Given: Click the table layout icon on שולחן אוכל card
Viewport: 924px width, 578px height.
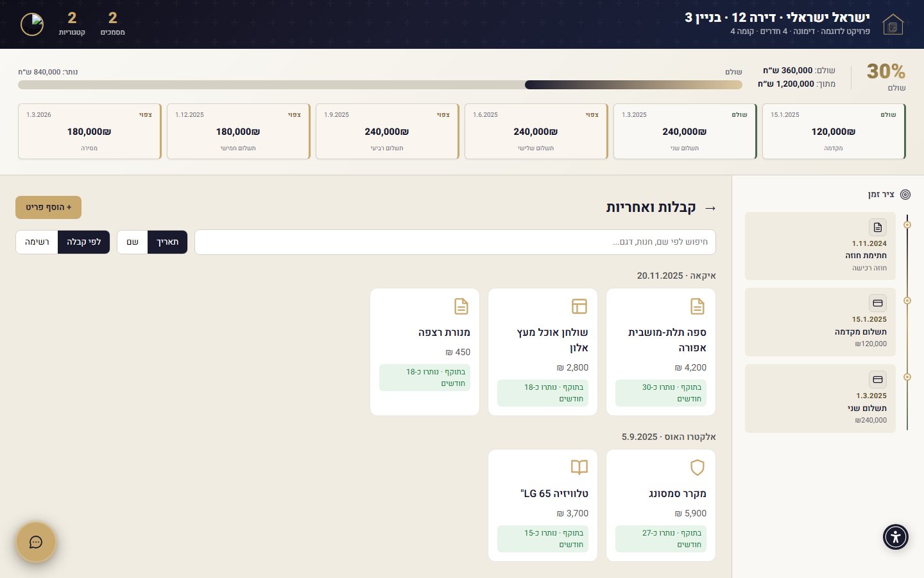Looking at the screenshot, I should pos(579,306).
